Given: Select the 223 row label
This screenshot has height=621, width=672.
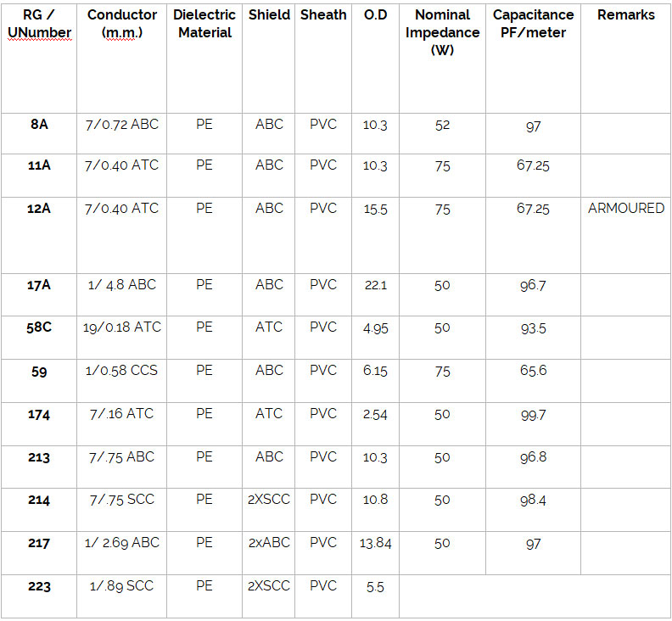Looking at the screenshot, I should [x=39, y=586].
